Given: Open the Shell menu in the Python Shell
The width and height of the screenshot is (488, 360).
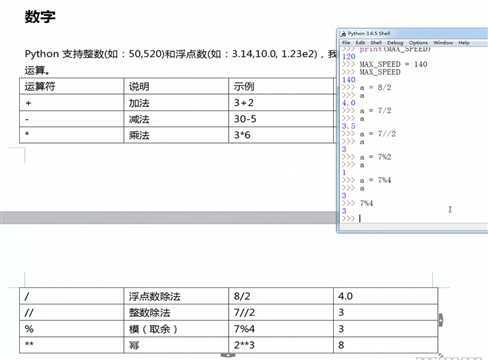Looking at the screenshot, I should (x=376, y=43).
